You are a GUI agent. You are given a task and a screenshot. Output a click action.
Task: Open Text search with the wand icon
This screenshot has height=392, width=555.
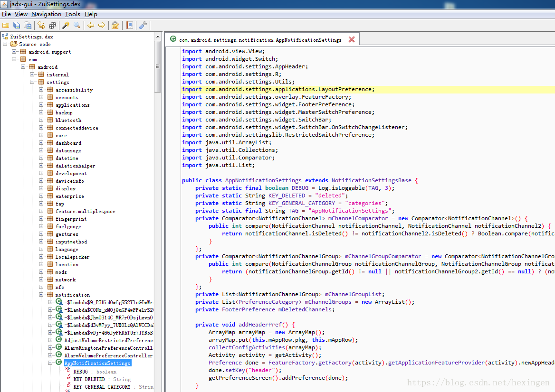(66, 25)
